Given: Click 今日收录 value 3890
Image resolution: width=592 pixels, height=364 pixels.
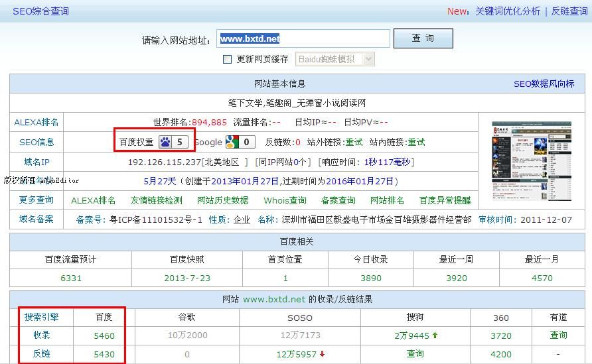Looking at the screenshot, I should coord(371,278).
